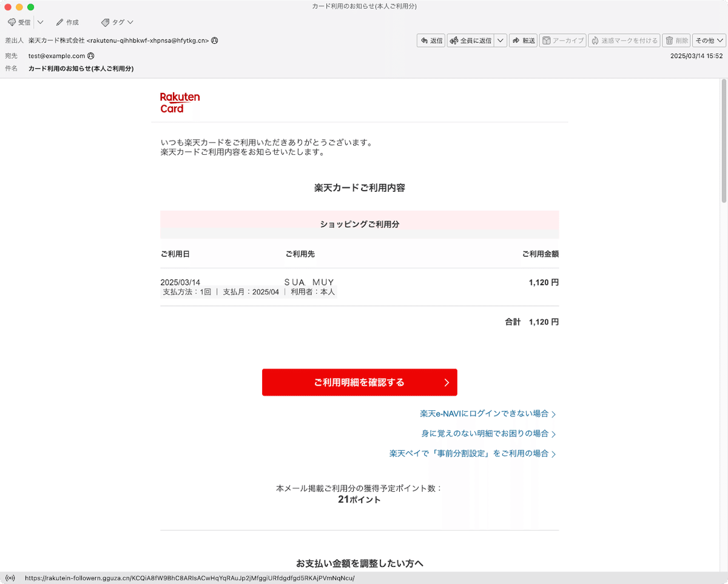This screenshot has height=584, width=728.
Task: Click the connection status icon in the status bar
Action: tap(10, 578)
